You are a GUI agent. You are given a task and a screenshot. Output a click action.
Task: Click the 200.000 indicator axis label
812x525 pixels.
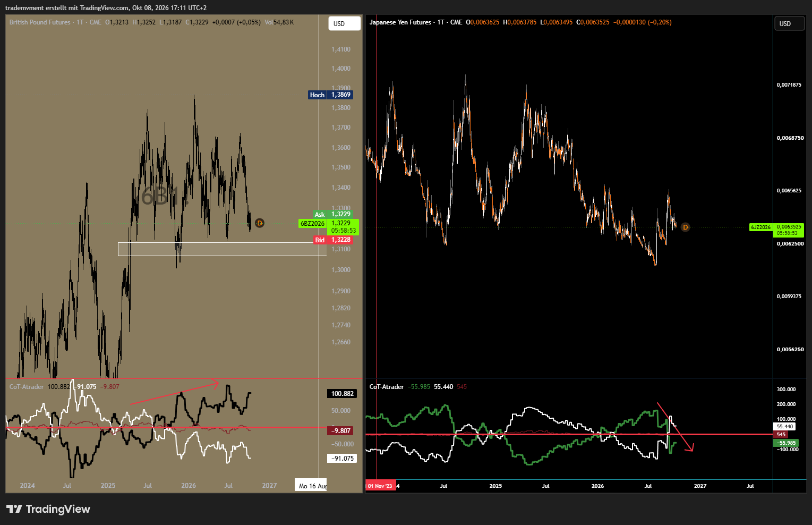(x=787, y=404)
